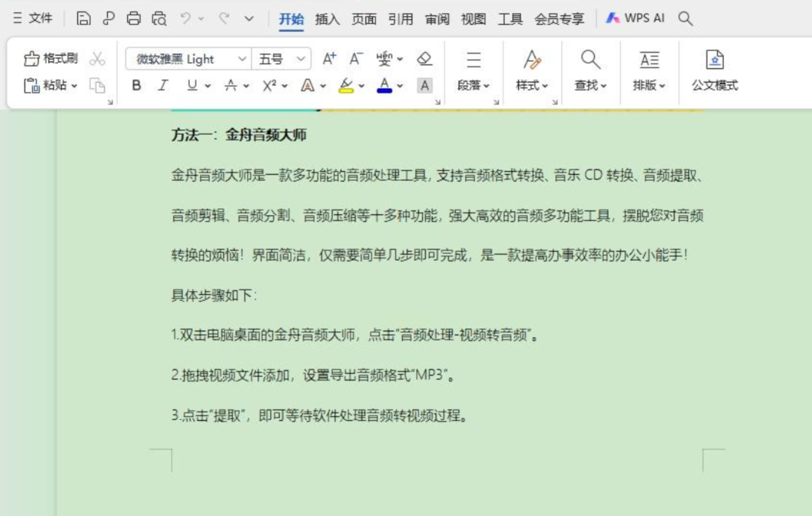Switch to the 工具 tab
Image resolution: width=812 pixels, height=516 pixels.
(510, 19)
